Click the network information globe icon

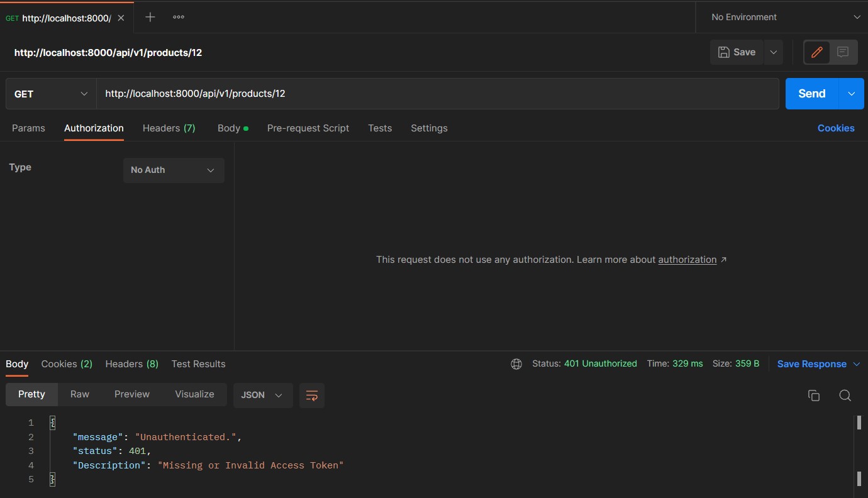pos(516,363)
